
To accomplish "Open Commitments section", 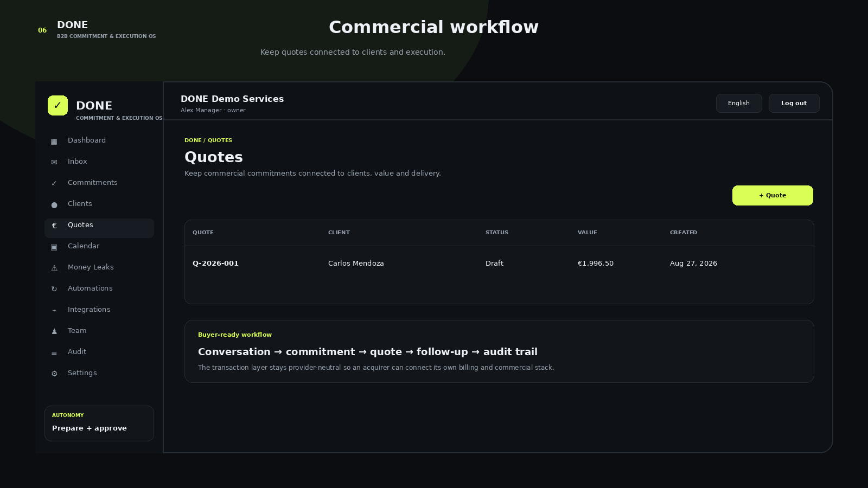I will (99, 183).
